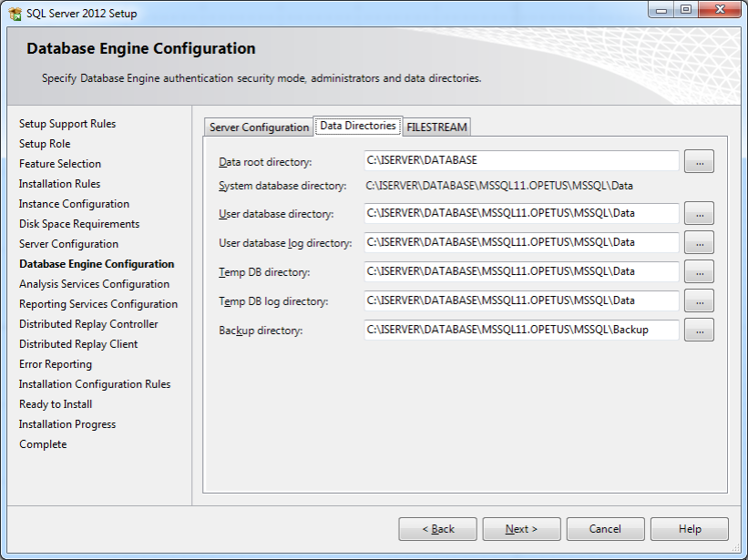Browse for User database directory
The image size is (748, 560).
click(x=699, y=213)
